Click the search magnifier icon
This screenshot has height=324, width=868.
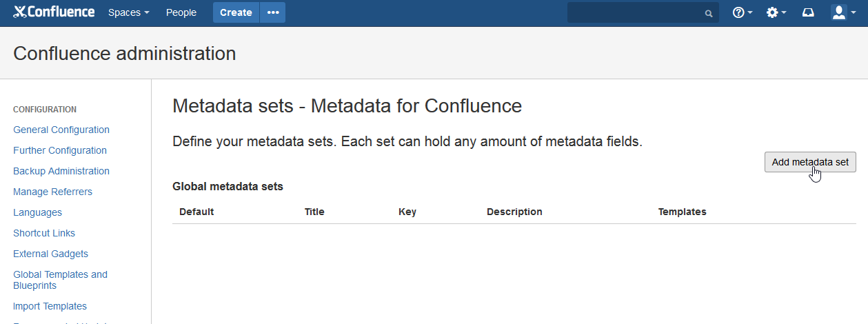tap(708, 13)
